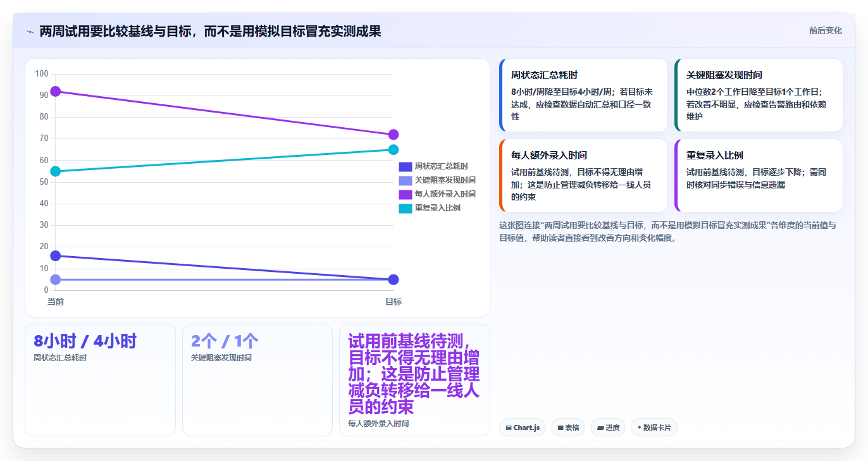Click the 周状态汇总耗时 caption under 8小时

point(60,358)
